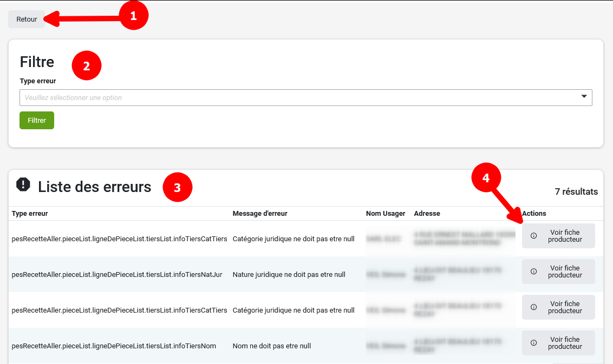Click the Filtre panel heading
Viewport: 613px width, 364px height.
(37, 62)
